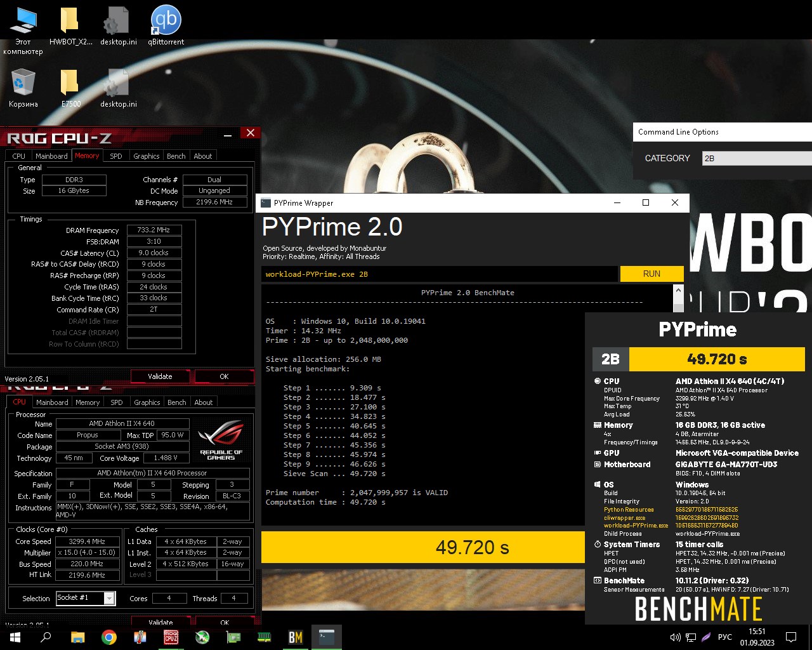Click the Republic of Gamers logo
This screenshot has width=812, height=650.
(221, 440)
